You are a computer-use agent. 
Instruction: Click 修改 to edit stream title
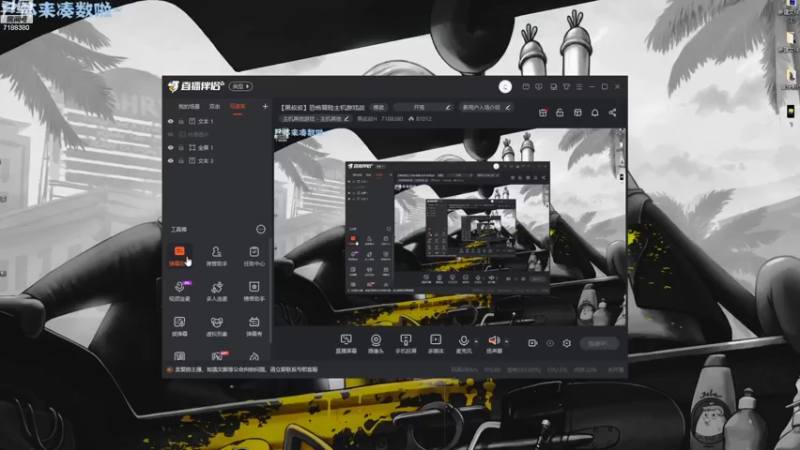pos(379,107)
